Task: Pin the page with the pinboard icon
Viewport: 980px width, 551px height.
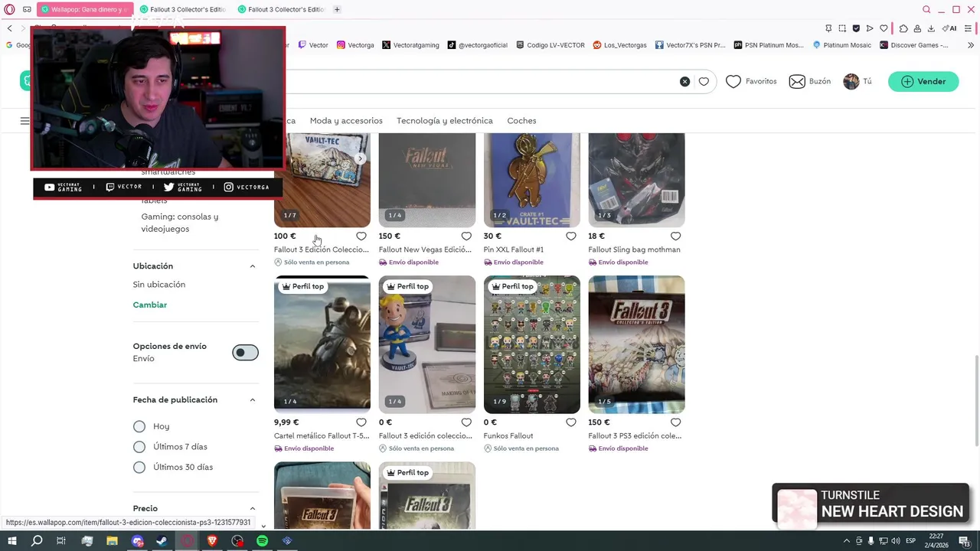Action: click(828, 28)
